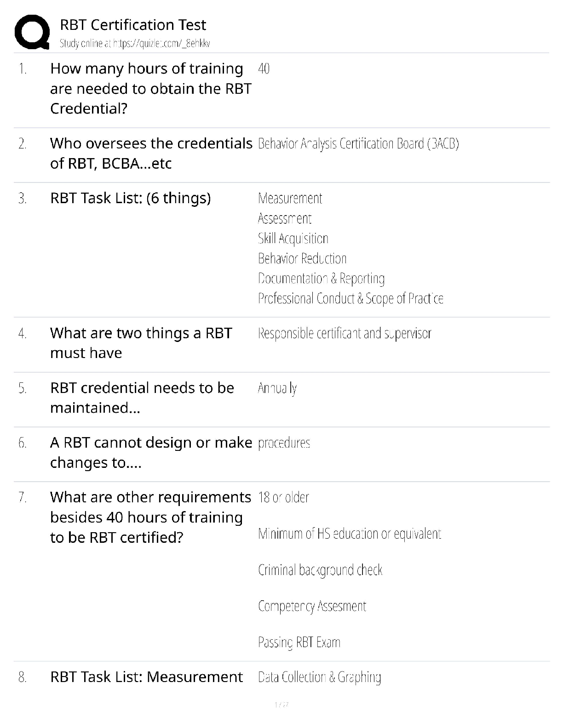The image size is (563, 728).
Task: Click the answer "40"
Action: [264, 69]
